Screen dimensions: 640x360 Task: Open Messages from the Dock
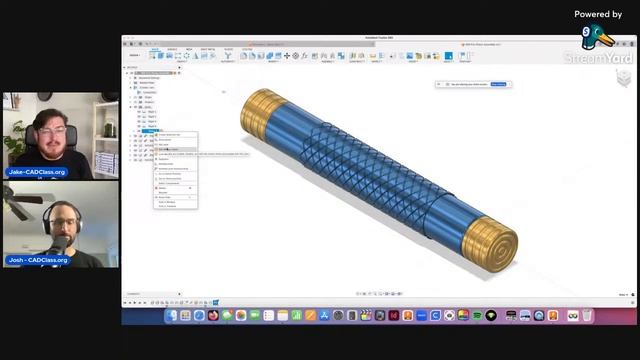point(227,316)
